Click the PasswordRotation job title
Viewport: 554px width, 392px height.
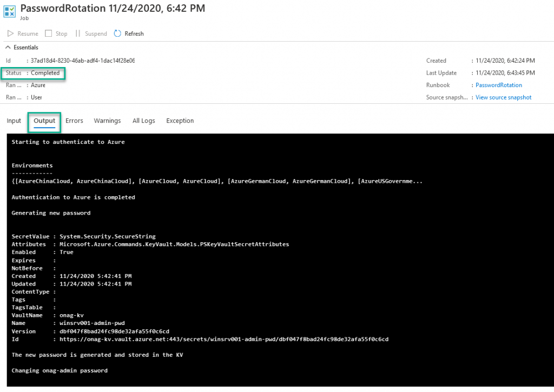coord(113,8)
